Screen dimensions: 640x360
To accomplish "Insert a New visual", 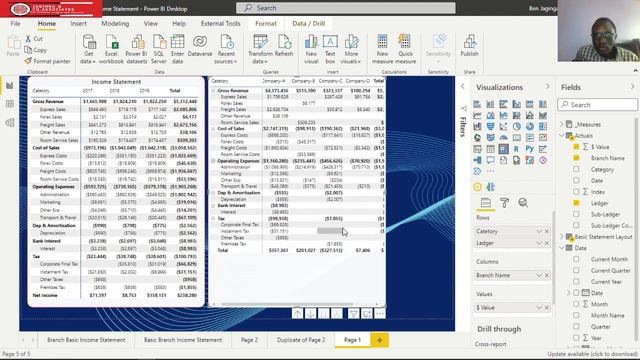I will tap(311, 49).
